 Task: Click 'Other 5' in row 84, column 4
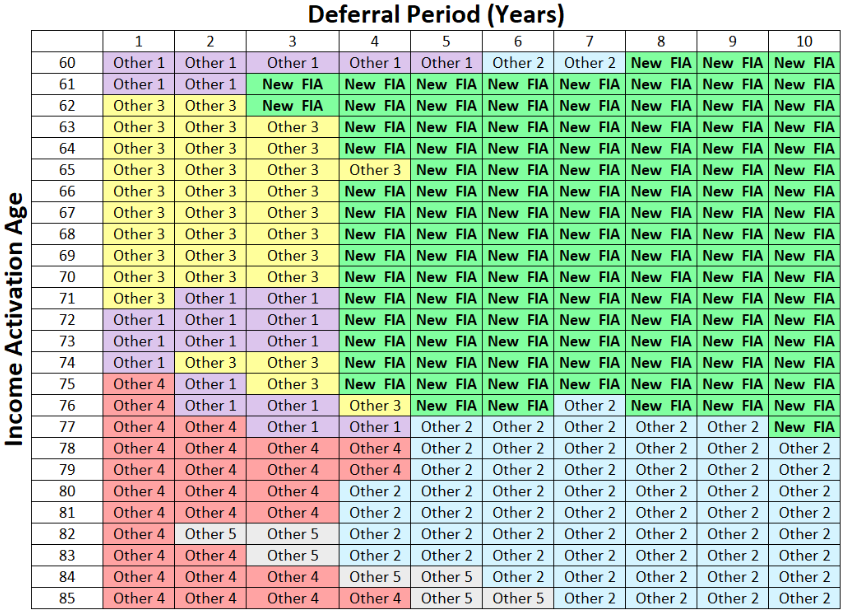(x=375, y=577)
